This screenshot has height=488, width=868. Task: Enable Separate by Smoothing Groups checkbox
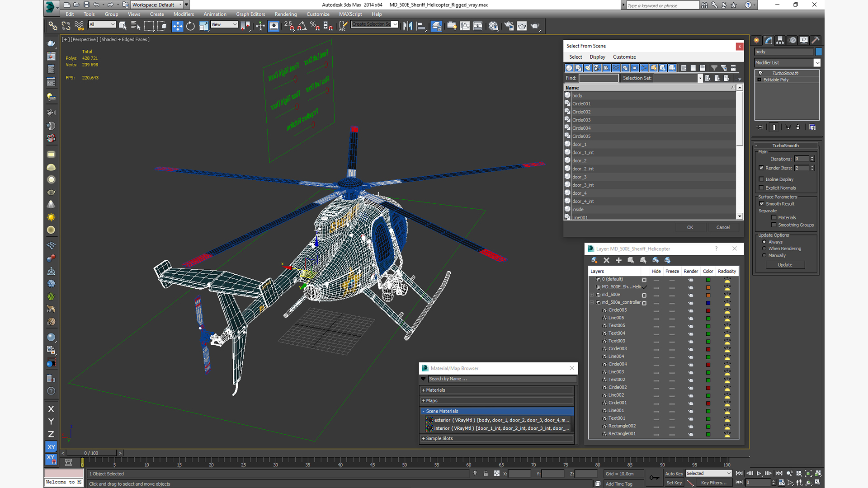pyautogui.click(x=774, y=225)
